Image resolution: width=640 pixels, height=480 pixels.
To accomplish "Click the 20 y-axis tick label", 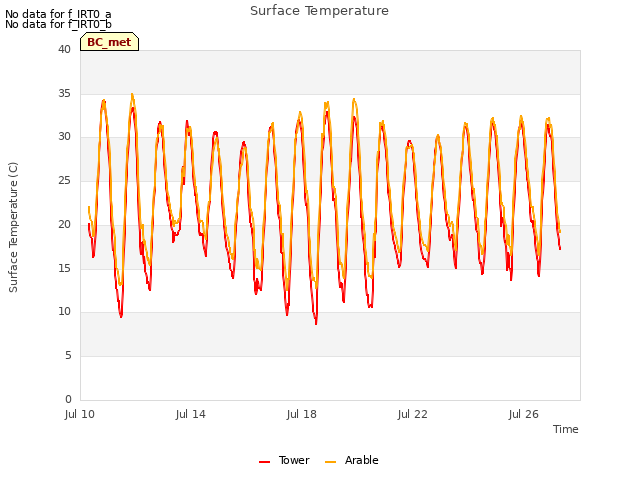I will click(x=64, y=224).
